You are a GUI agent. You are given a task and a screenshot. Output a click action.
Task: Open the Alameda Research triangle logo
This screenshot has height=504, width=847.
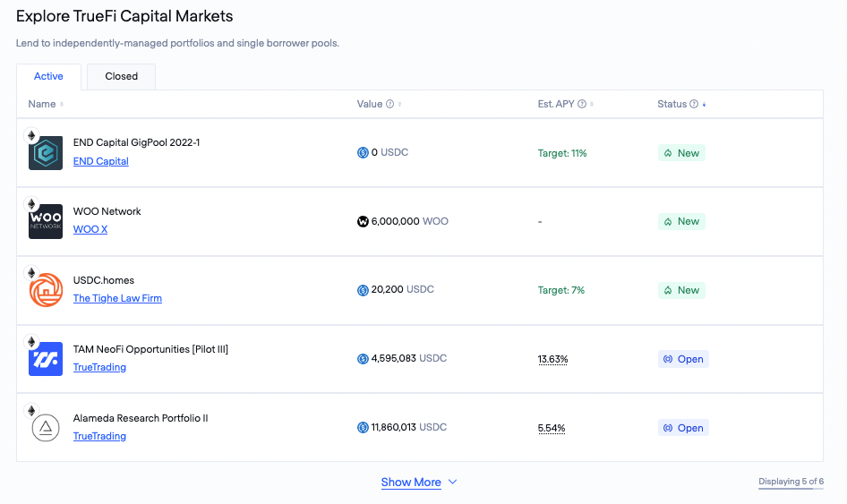point(46,428)
